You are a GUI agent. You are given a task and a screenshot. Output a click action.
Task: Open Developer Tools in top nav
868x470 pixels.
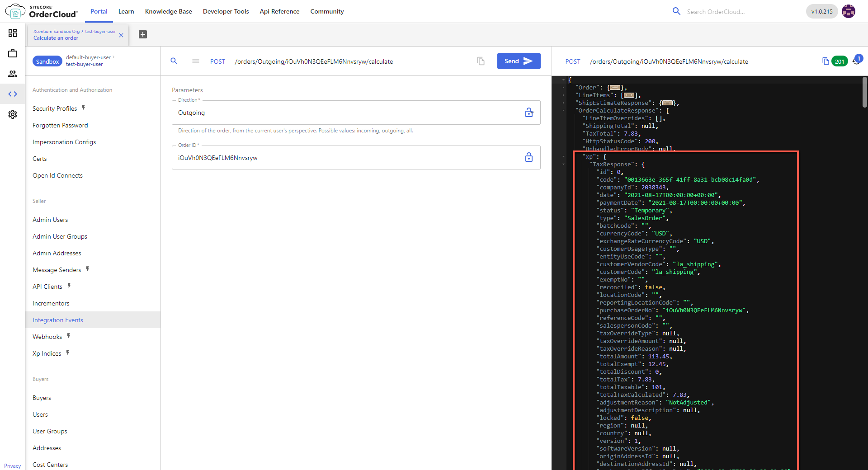tap(226, 11)
